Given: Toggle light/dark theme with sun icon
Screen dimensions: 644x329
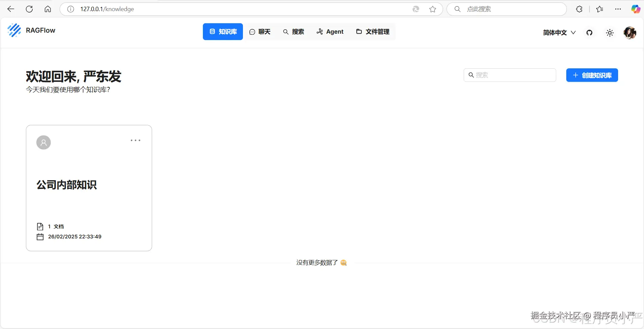Looking at the screenshot, I should 610,33.
